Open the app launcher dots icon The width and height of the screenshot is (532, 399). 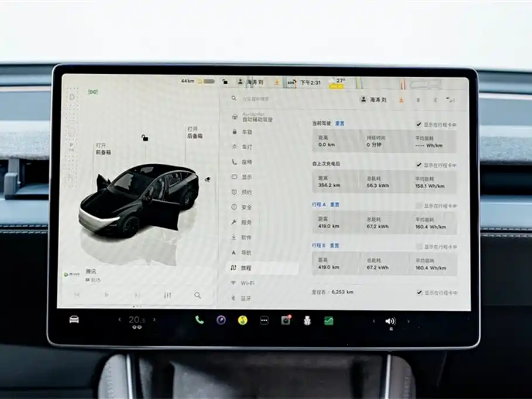pos(264,321)
